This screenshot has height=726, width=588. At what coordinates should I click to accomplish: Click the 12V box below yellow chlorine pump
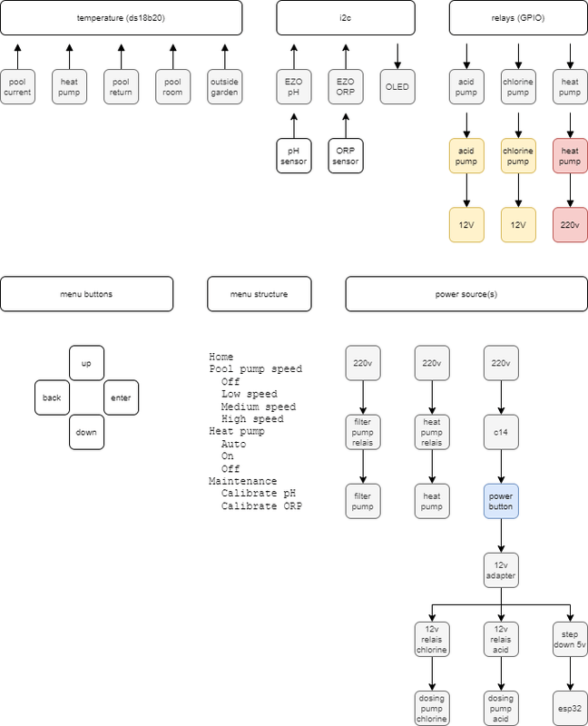[x=518, y=224]
